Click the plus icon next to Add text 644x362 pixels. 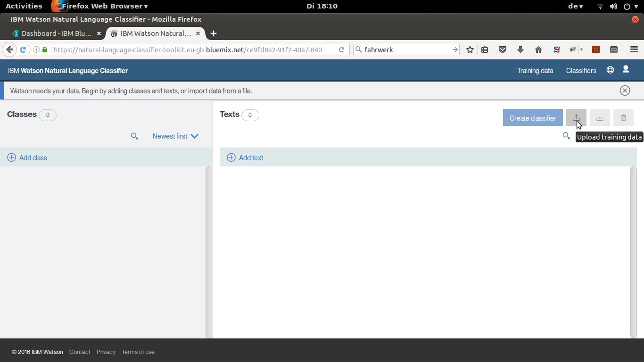pyautogui.click(x=231, y=157)
